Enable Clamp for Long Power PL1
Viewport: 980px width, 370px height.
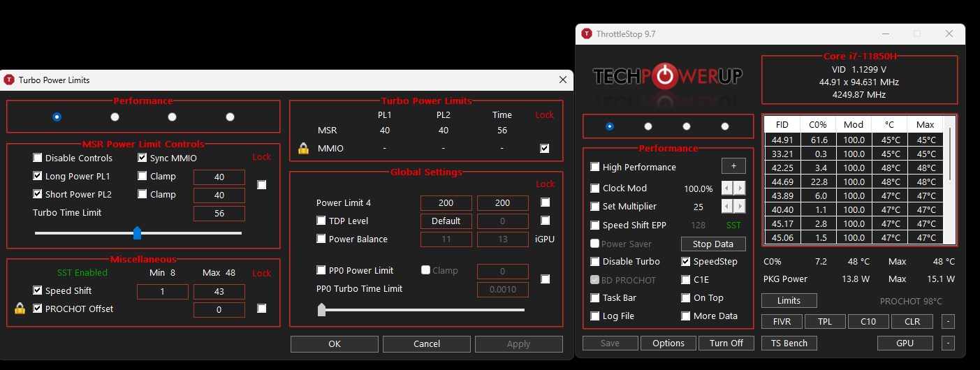tap(142, 176)
